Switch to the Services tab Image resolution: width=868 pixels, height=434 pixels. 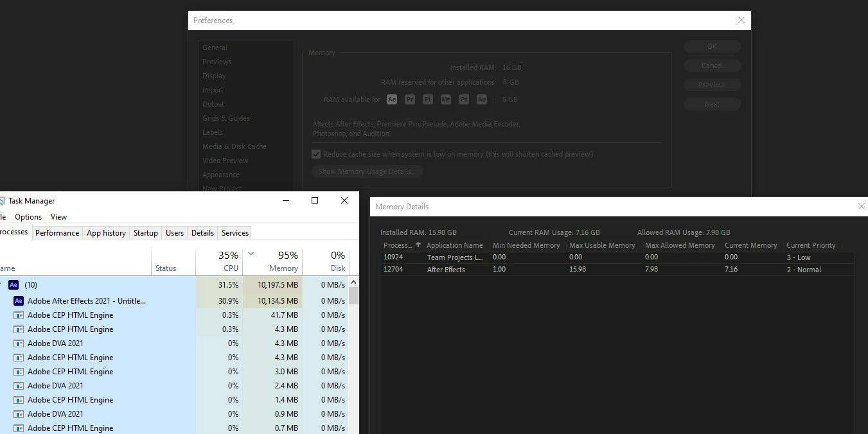point(235,233)
